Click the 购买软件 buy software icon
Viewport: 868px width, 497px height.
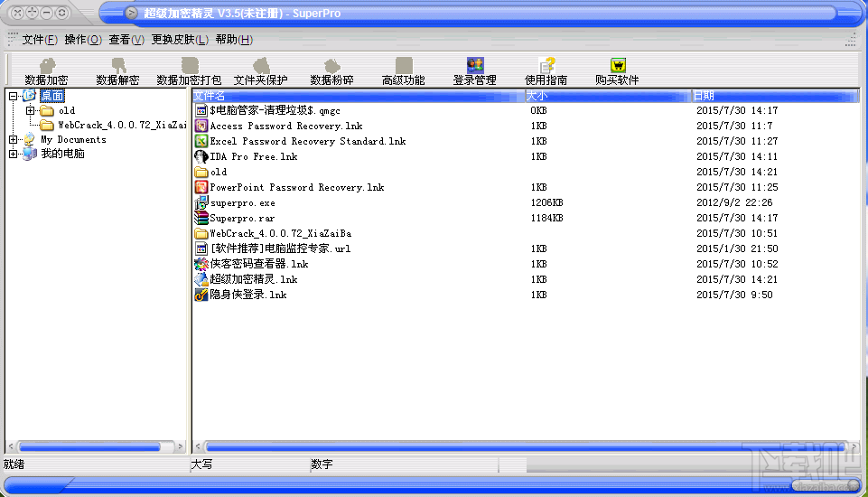click(618, 71)
